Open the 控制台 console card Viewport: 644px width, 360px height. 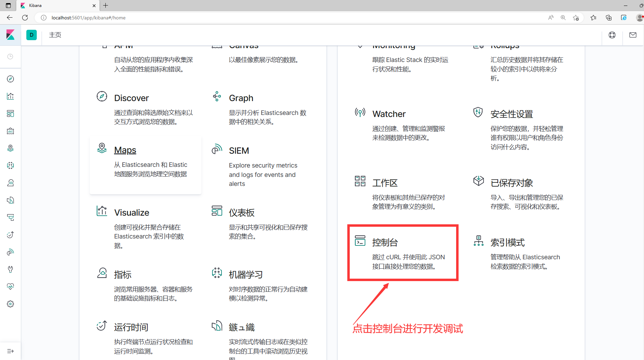[403, 253]
